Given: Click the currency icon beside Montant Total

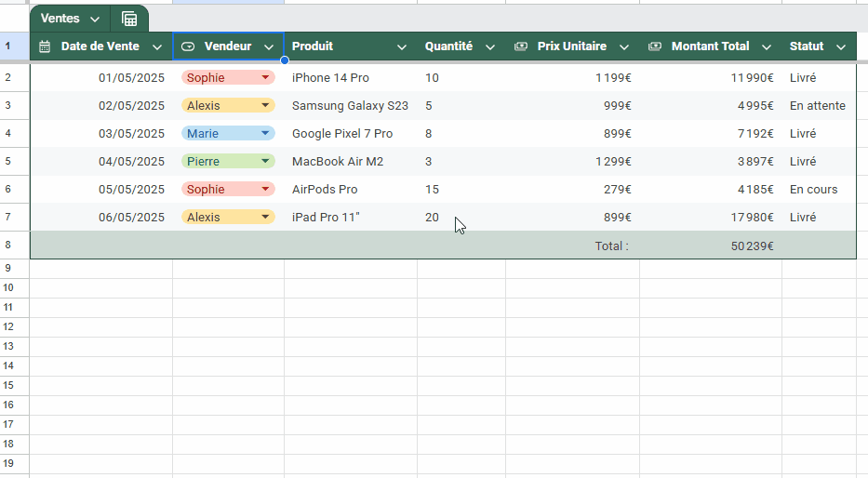Looking at the screenshot, I should click(655, 46).
